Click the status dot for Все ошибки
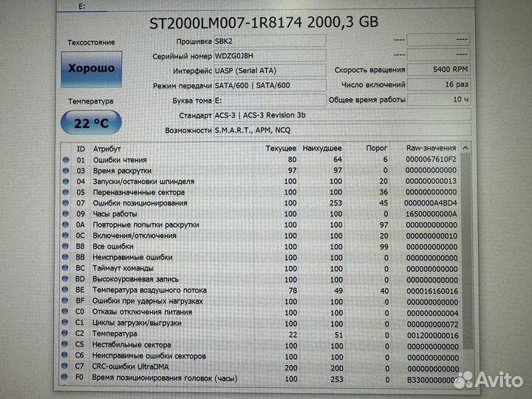The image size is (532, 399). [66, 246]
